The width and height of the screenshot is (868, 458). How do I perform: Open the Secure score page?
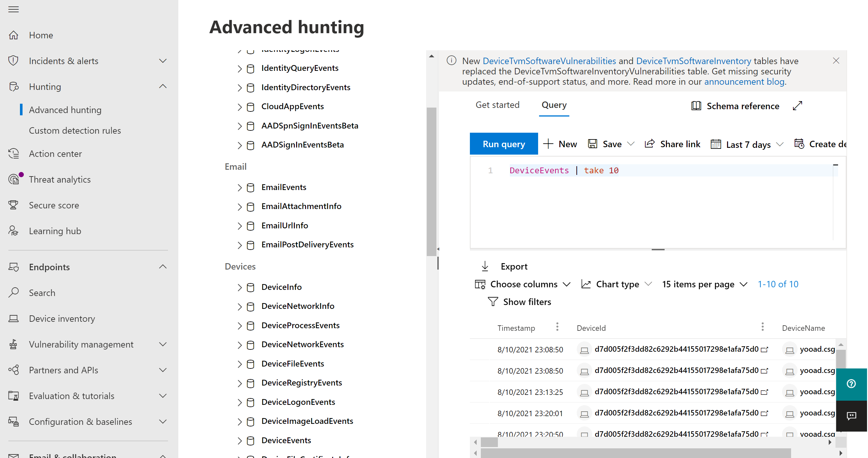[x=54, y=205]
